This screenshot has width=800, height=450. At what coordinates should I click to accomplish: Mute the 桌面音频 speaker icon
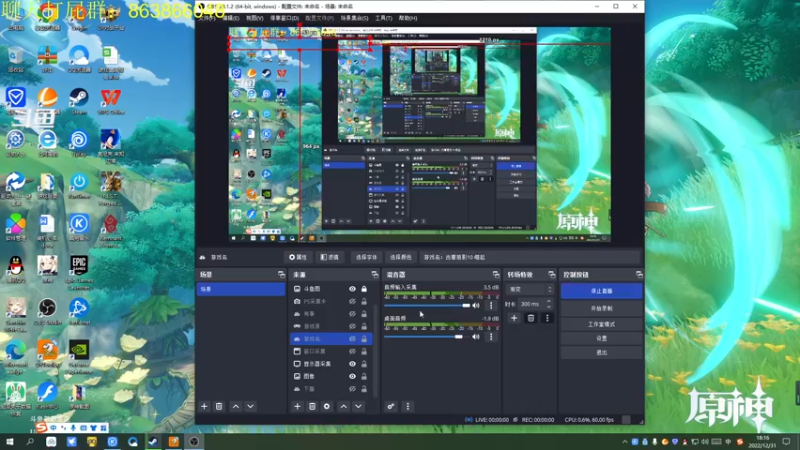pyautogui.click(x=476, y=337)
